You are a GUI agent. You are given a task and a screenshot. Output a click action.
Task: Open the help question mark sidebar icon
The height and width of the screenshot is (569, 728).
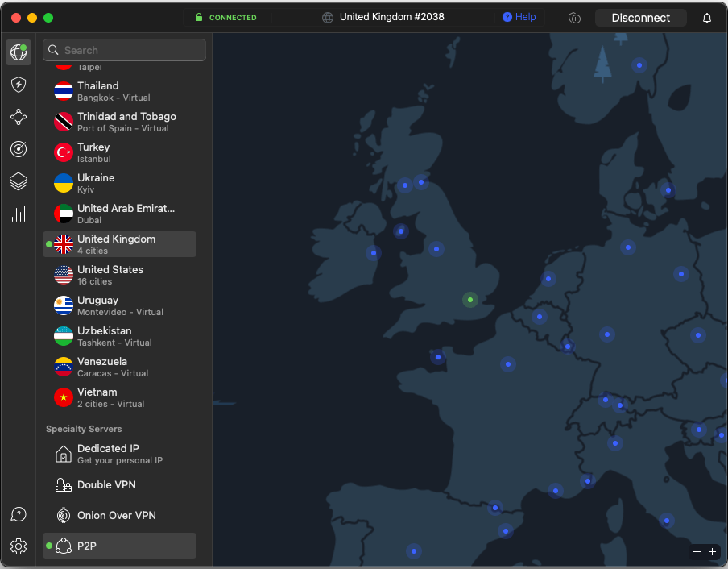pyautogui.click(x=19, y=514)
